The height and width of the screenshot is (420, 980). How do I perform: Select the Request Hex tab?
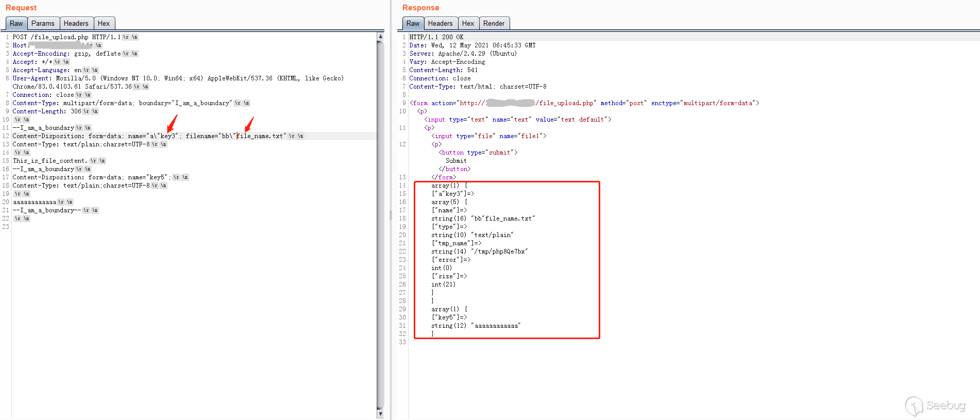[x=104, y=23]
